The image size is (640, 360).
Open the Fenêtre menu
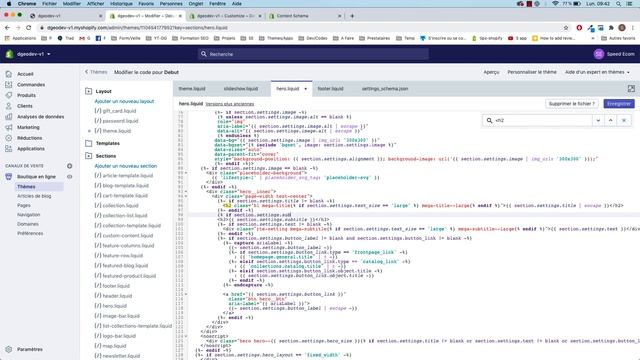(217, 4)
